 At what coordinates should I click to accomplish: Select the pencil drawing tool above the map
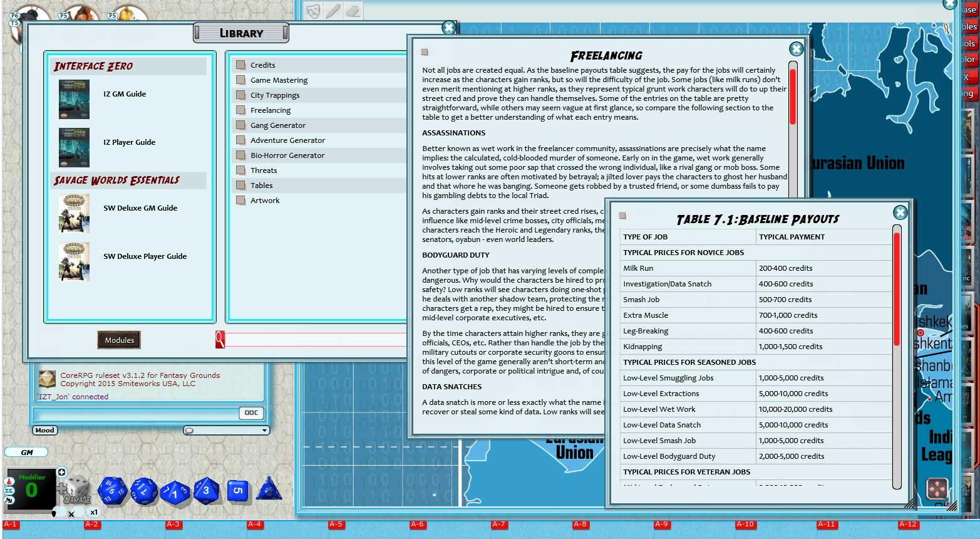(333, 11)
